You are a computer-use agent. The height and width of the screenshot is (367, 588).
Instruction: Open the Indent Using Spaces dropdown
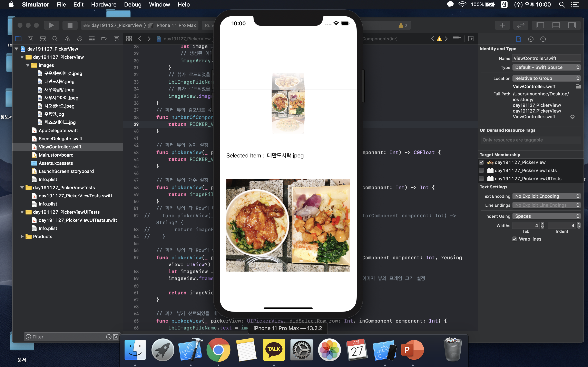point(546,216)
